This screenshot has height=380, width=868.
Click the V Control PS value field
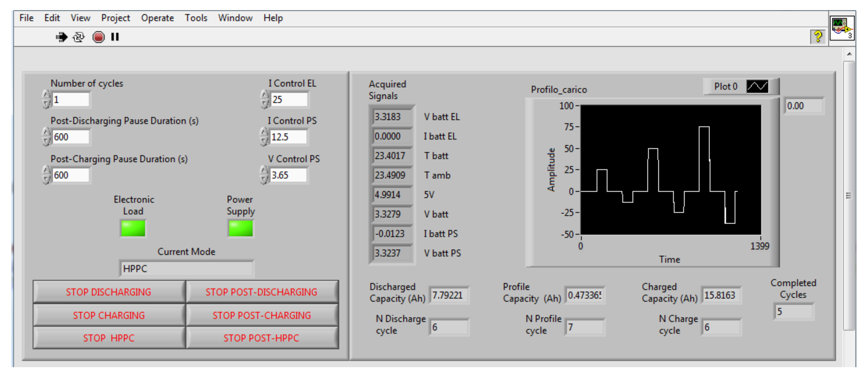(x=289, y=175)
